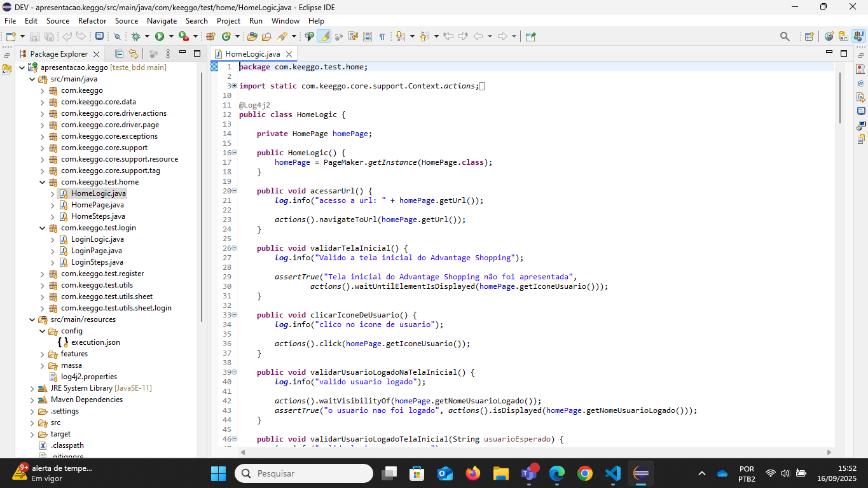Open the Debug button dropdown arrow

[147, 36]
